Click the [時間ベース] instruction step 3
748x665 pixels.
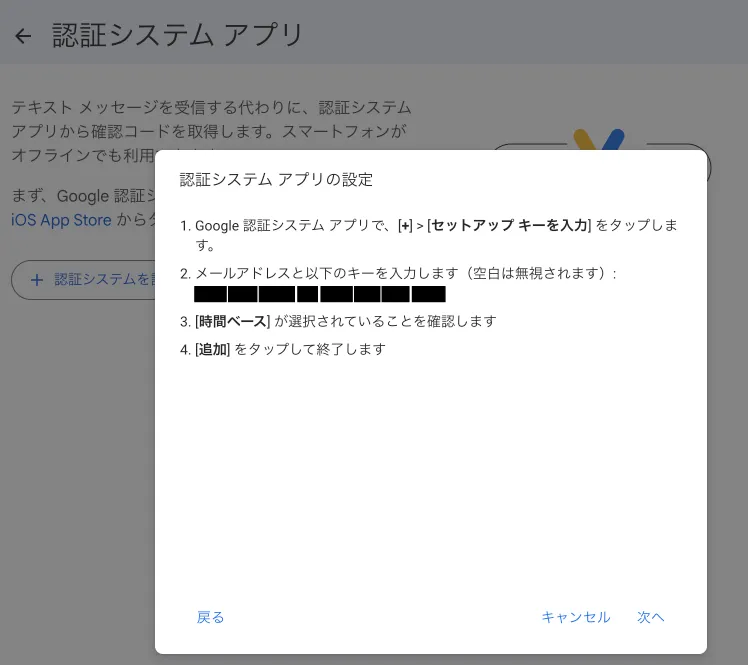click(338, 322)
